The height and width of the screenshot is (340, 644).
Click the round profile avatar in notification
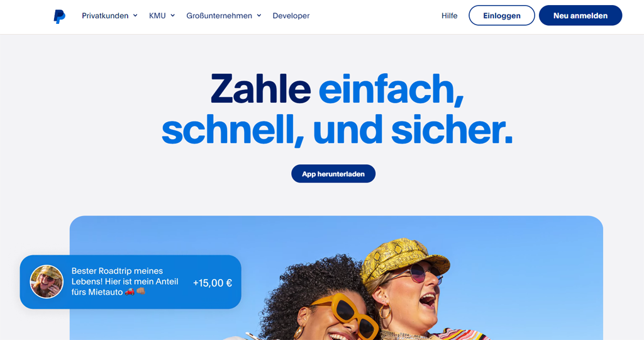[x=47, y=281]
